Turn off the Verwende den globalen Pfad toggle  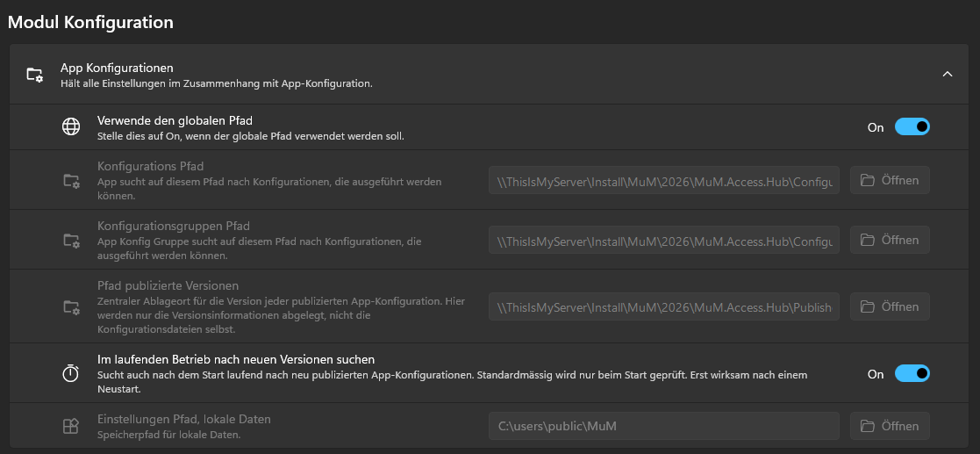[x=912, y=127]
